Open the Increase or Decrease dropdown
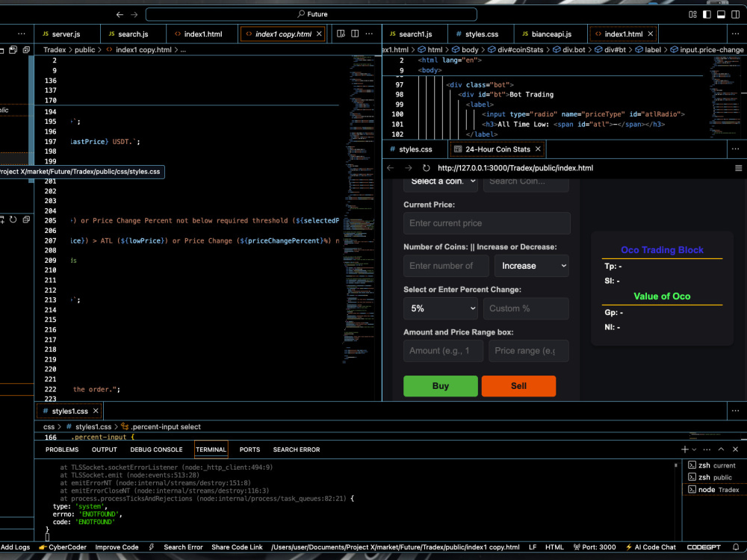The width and height of the screenshot is (747, 560). [x=532, y=266]
